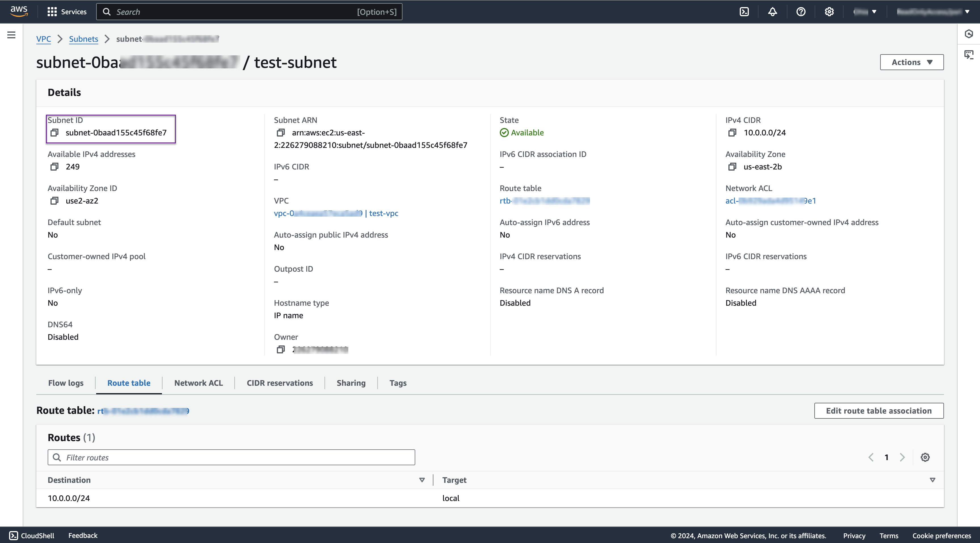This screenshot has width=980, height=543.
Task: Open the Network ACL acl link
Action: click(771, 201)
